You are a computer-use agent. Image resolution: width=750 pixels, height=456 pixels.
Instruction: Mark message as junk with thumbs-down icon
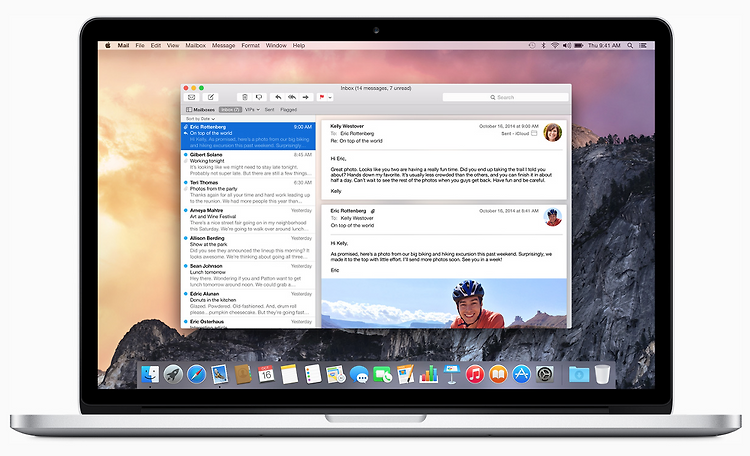coord(259,97)
